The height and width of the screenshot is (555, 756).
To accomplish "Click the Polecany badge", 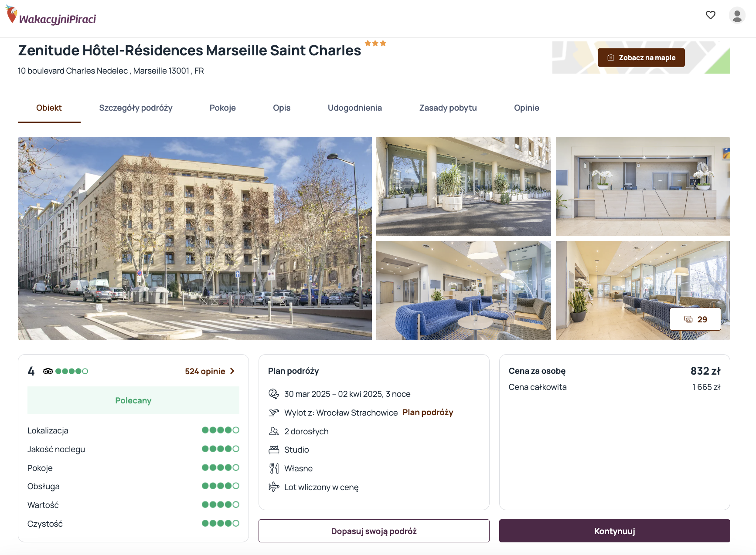I will (x=133, y=400).
